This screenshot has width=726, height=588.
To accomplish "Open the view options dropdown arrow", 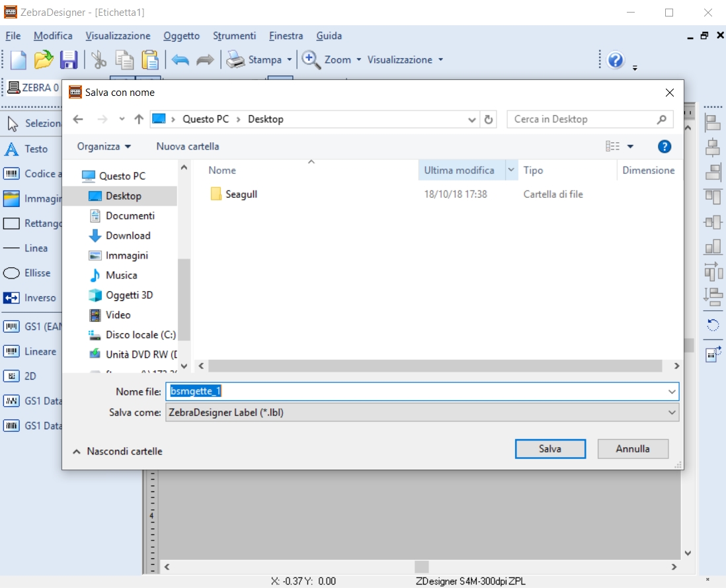I will 630,146.
